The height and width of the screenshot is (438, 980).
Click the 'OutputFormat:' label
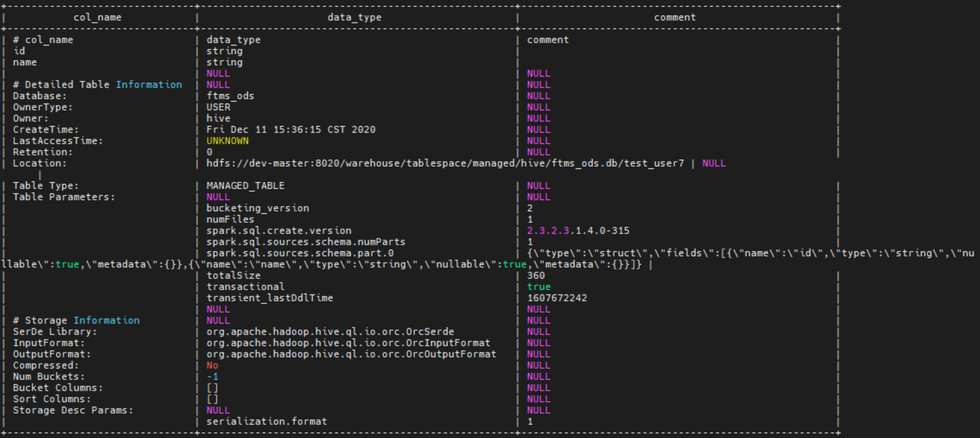tap(52, 354)
